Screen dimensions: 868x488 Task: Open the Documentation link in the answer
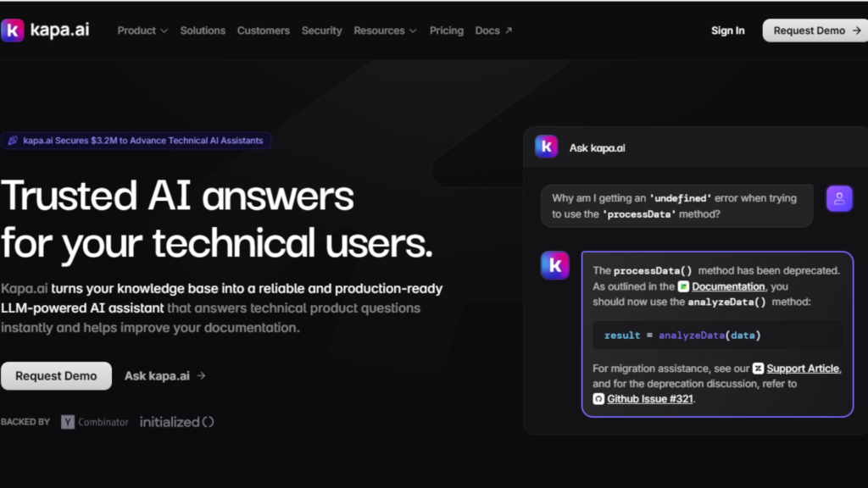(728, 286)
